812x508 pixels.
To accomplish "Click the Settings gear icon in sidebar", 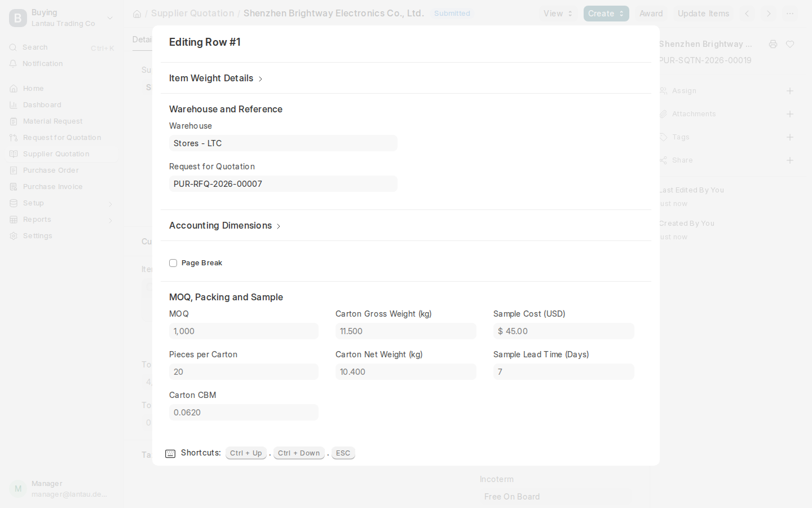I will point(14,236).
